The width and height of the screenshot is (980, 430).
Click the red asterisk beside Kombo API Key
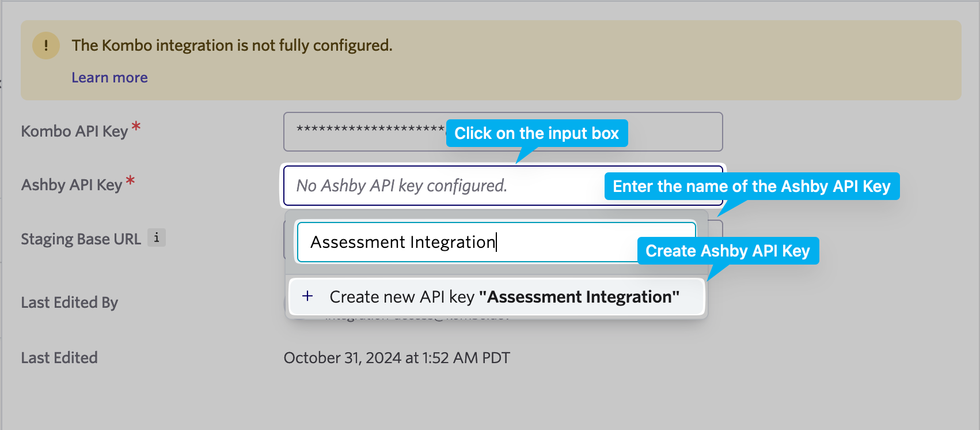136,126
